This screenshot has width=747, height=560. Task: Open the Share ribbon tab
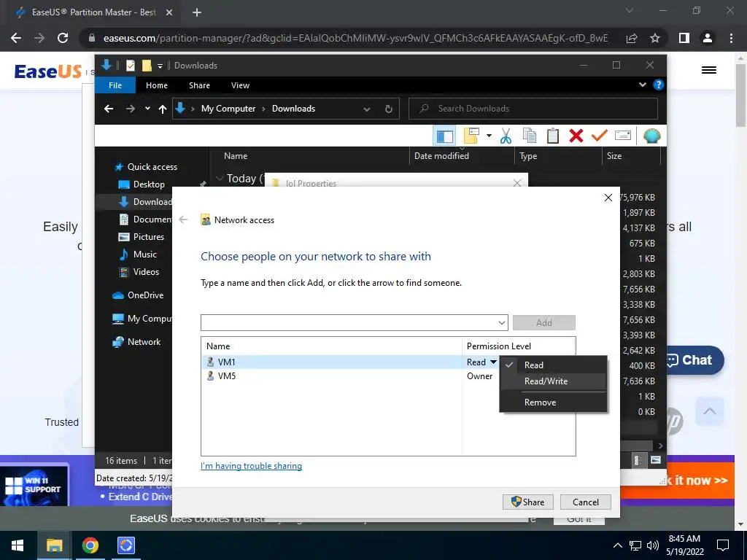199,85
